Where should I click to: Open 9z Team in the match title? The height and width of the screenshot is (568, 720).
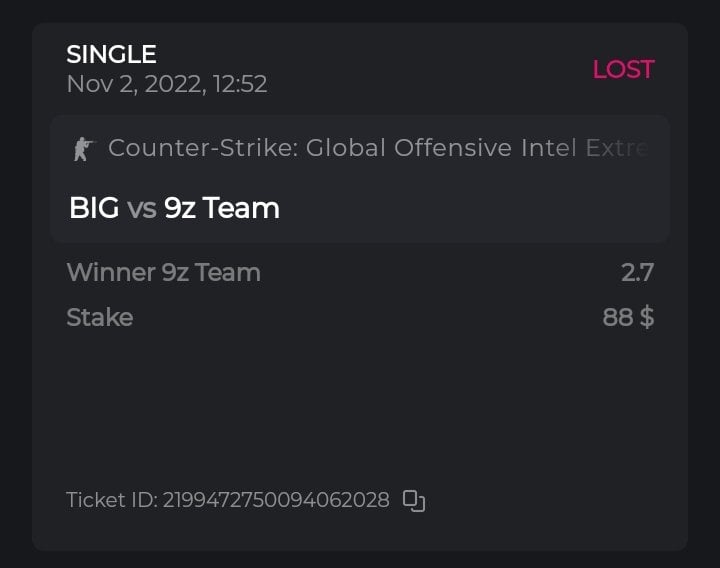tap(221, 208)
